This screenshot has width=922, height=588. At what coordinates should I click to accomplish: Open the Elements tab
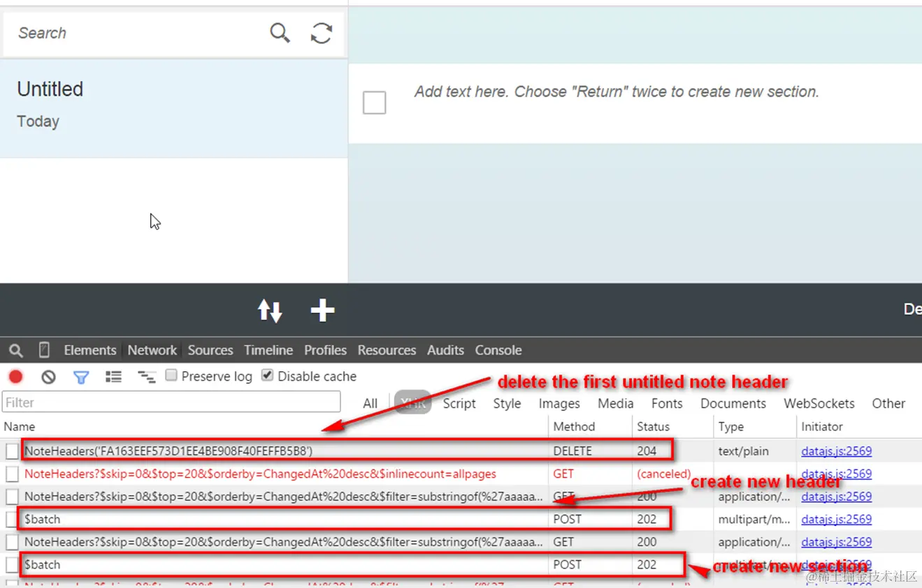tap(90, 350)
